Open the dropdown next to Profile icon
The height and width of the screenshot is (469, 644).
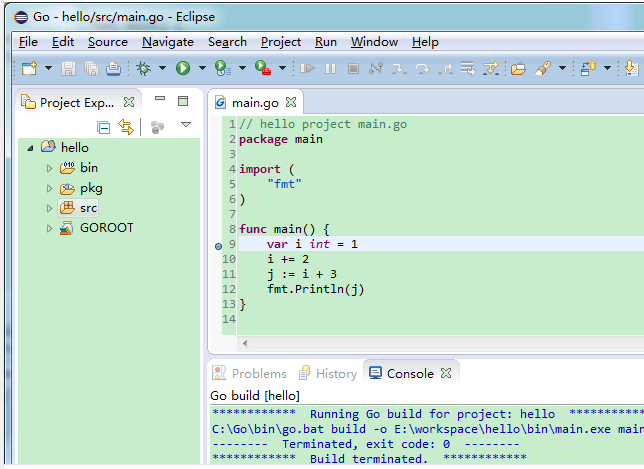point(242,68)
